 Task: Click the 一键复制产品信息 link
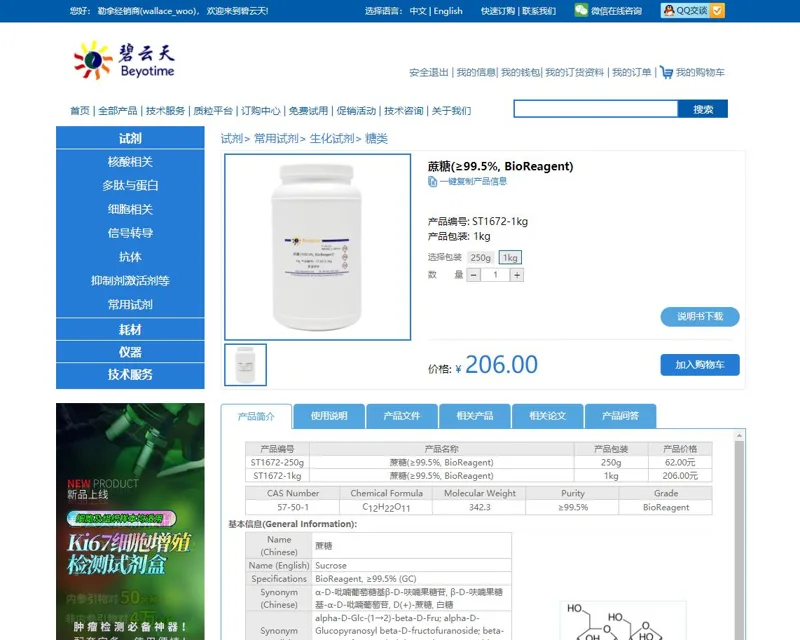tap(473, 181)
